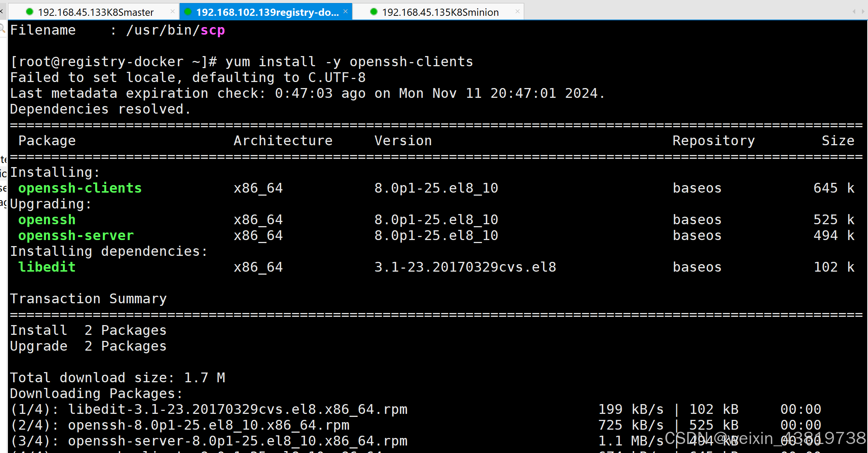Select the 192.168.102.139registry-do... tab

coord(266,12)
